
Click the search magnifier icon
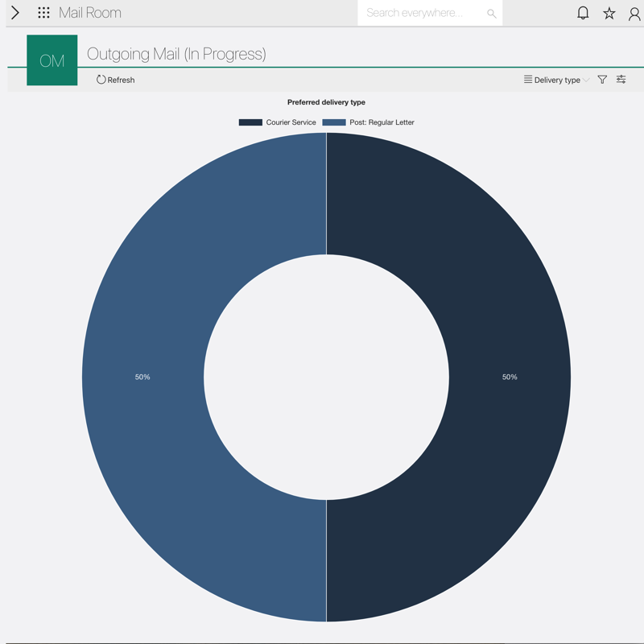491,14
